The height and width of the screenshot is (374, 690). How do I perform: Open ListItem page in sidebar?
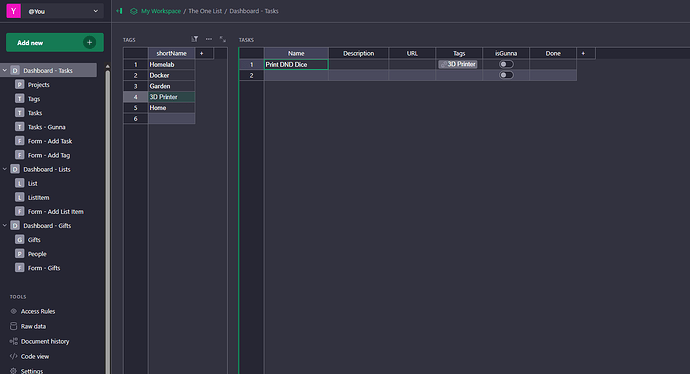[x=38, y=197]
